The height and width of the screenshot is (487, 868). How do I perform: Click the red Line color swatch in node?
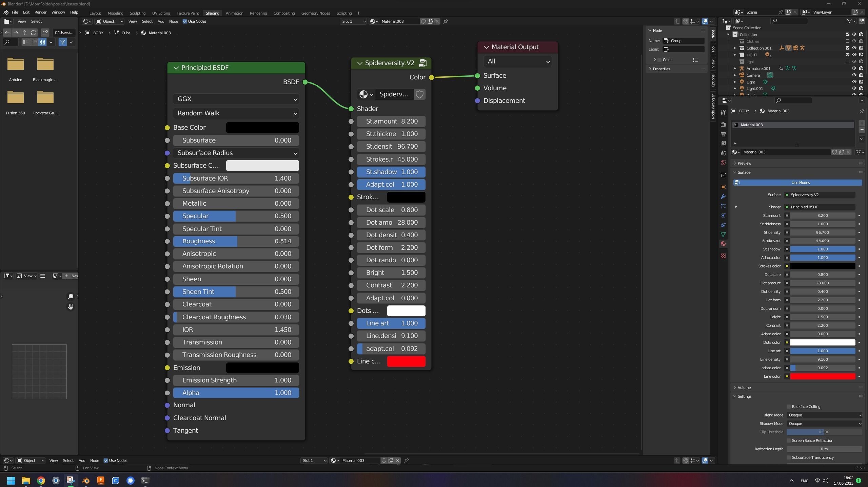406,361
